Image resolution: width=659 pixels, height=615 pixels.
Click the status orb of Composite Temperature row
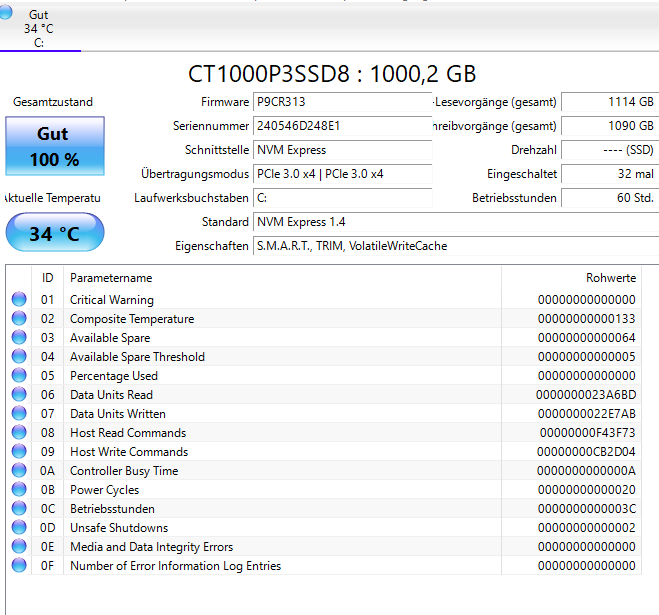click(x=19, y=318)
